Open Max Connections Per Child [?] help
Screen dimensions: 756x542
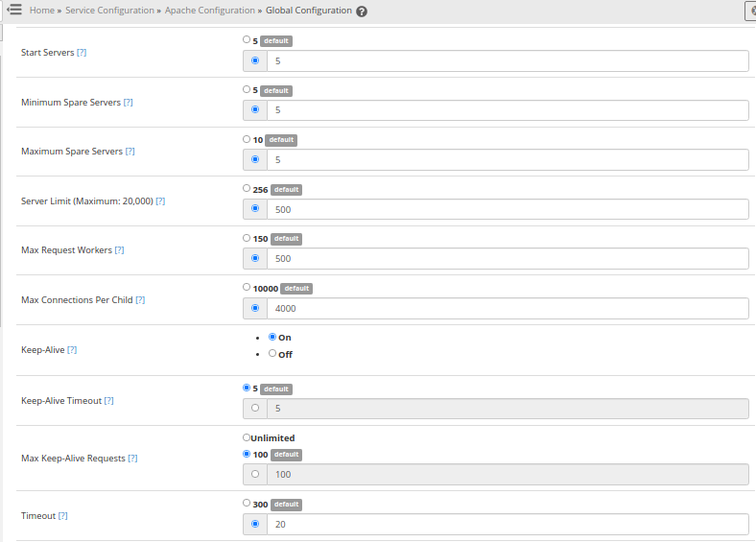pos(140,299)
